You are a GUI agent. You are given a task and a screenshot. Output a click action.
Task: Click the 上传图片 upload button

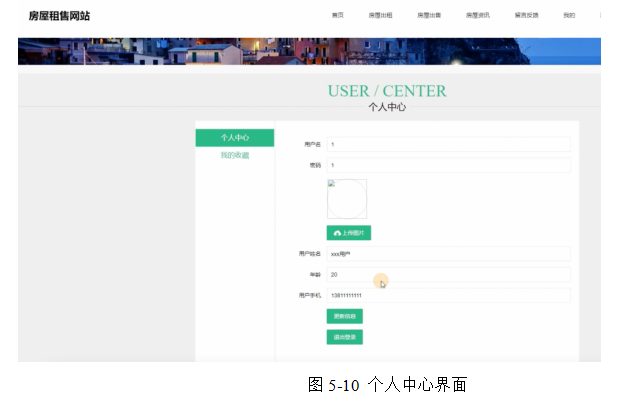[x=349, y=233]
